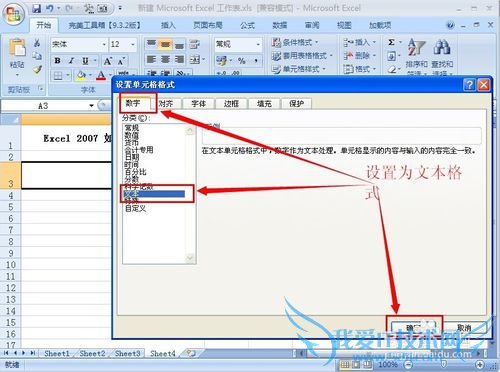The height and width of the screenshot is (372, 500).
Task: Open the 字体 tab in the dialog
Action: (x=198, y=104)
